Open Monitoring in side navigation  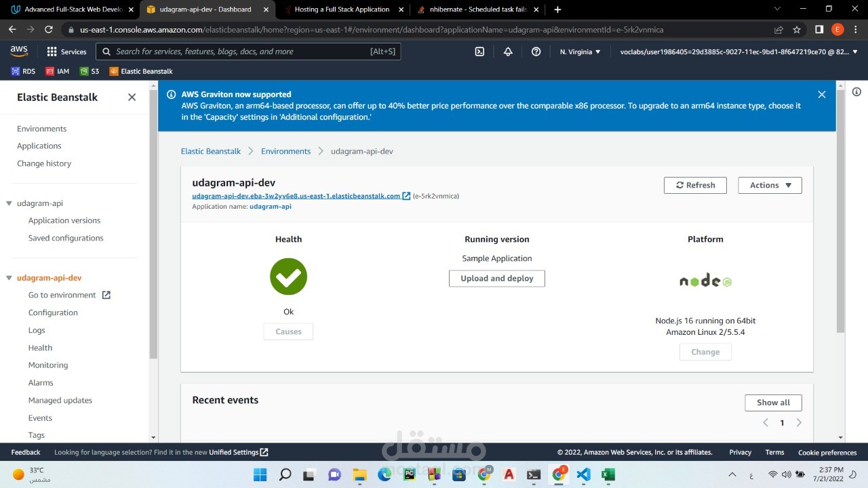48,365
